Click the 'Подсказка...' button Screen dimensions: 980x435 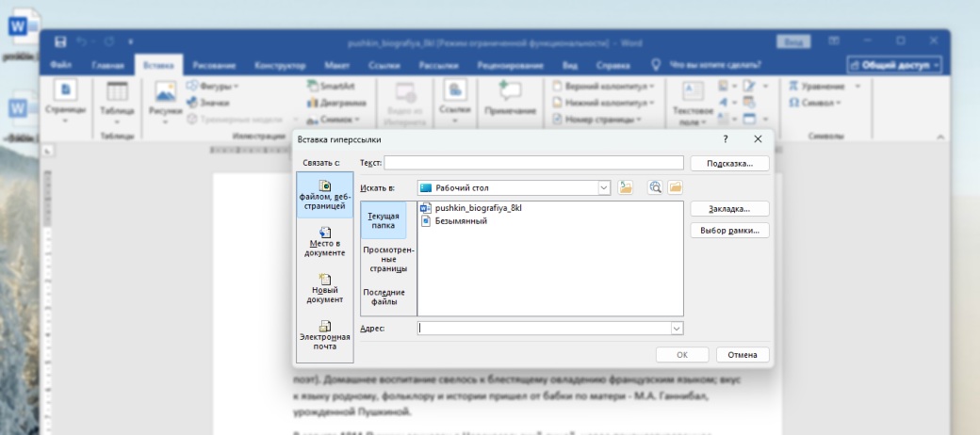pos(729,163)
